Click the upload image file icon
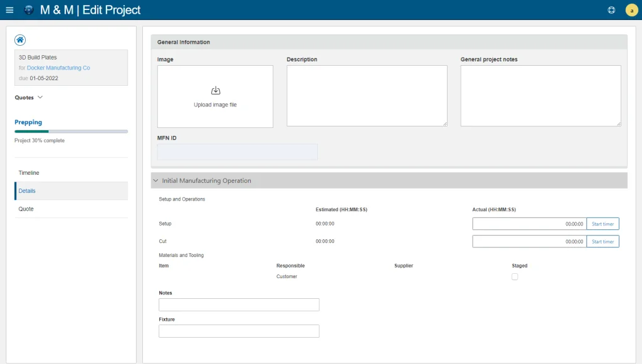The height and width of the screenshot is (364, 642). pyautogui.click(x=215, y=90)
